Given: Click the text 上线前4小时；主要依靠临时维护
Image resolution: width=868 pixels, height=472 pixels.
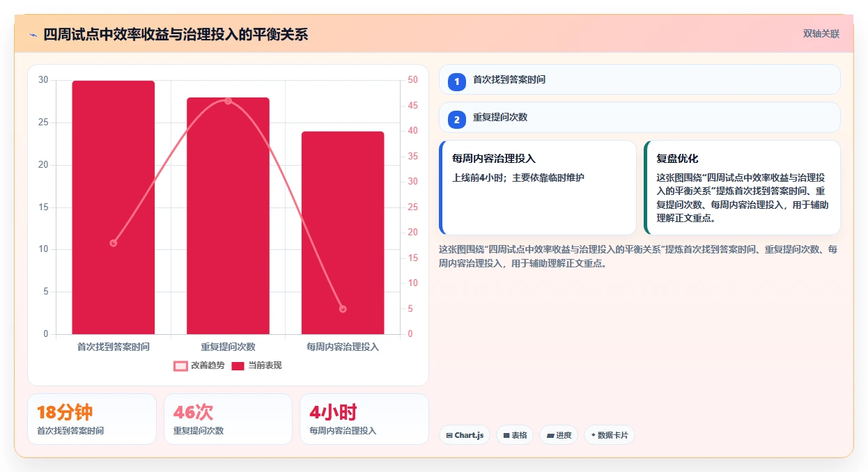Looking at the screenshot, I should [518, 178].
